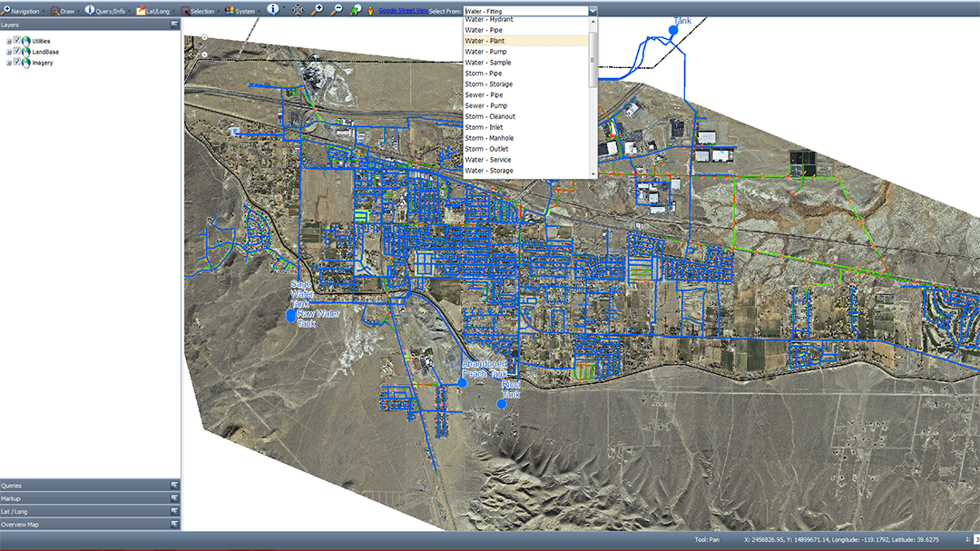Choose Water - Pump from the list

(525, 52)
